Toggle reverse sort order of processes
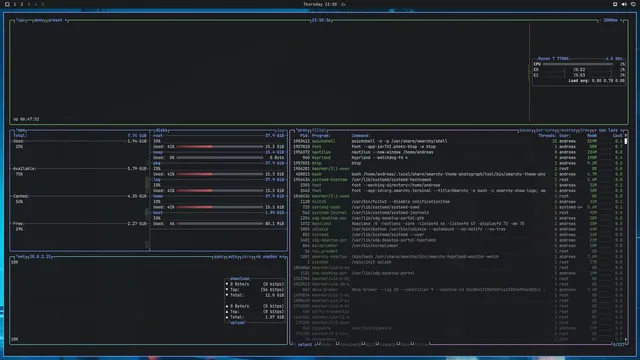Viewport: 640px width, 360px height. 567,131
